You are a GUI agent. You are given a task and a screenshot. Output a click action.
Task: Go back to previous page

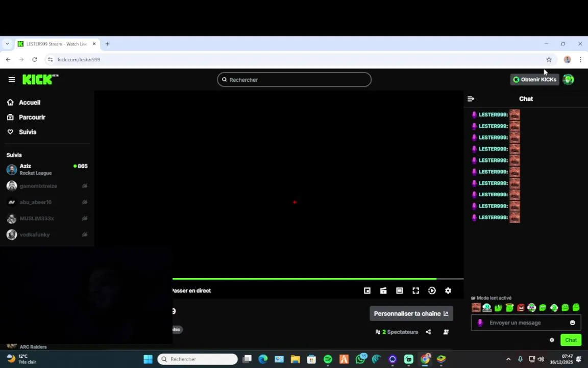tap(8, 59)
